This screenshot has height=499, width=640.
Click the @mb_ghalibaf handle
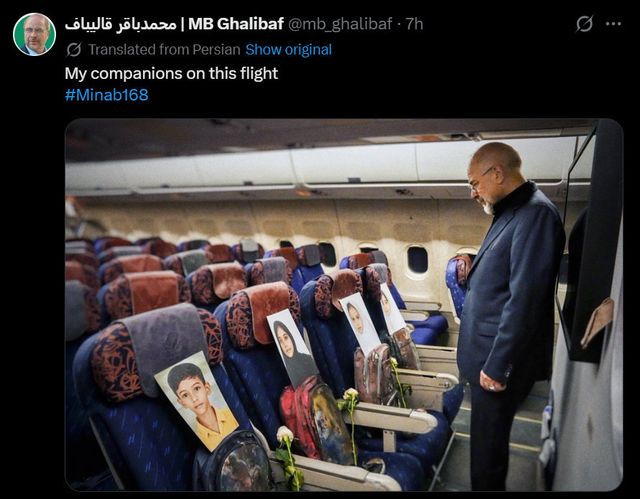tap(340, 24)
